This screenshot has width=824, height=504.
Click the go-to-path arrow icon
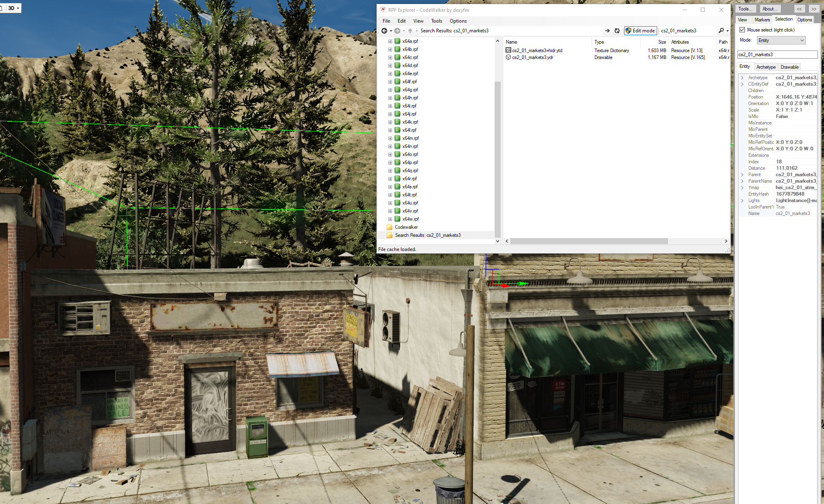tap(607, 31)
